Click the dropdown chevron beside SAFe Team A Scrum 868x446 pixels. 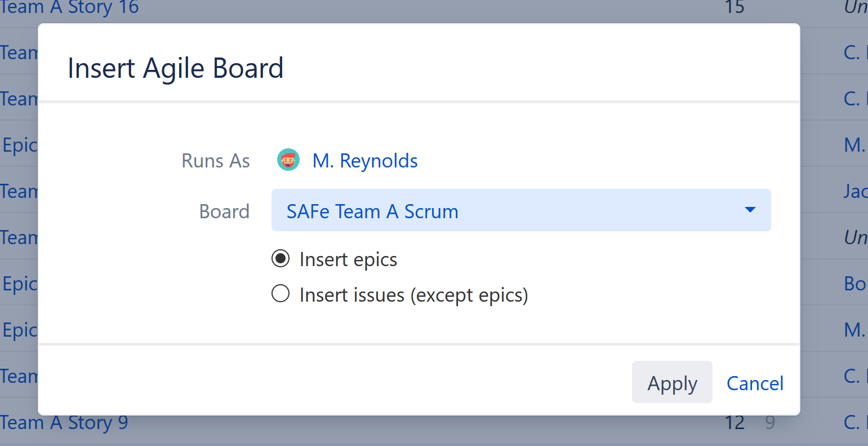tap(750, 210)
